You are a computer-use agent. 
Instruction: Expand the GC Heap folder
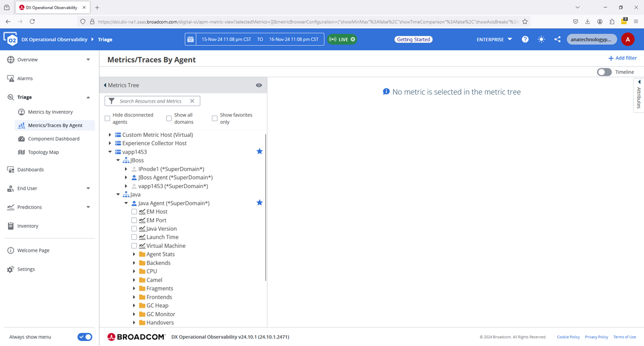pos(134,306)
